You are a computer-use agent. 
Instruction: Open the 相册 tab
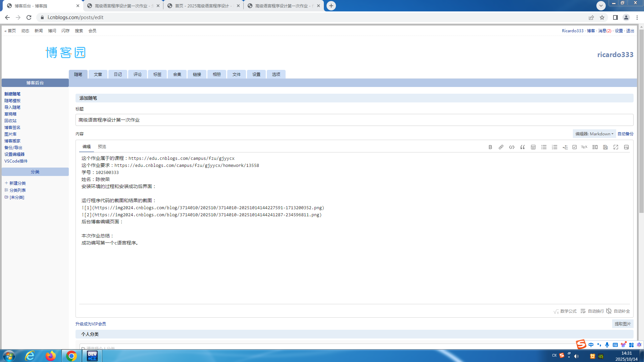pos(217,74)
